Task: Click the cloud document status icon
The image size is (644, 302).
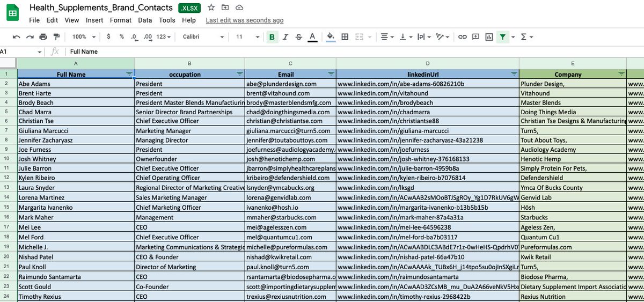Action: 239,8
